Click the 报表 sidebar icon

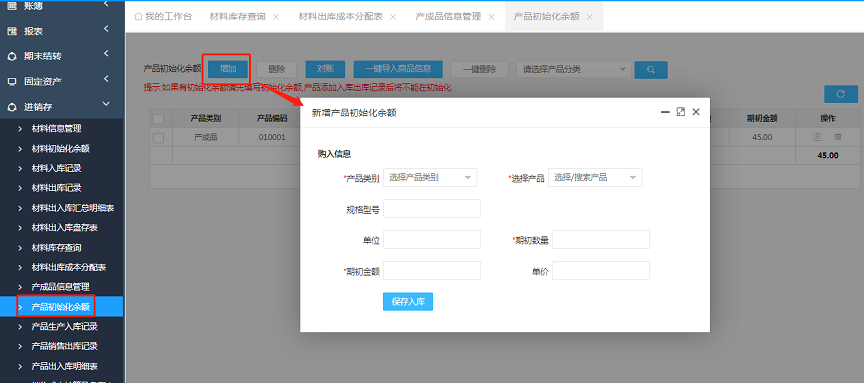point(12,31)
